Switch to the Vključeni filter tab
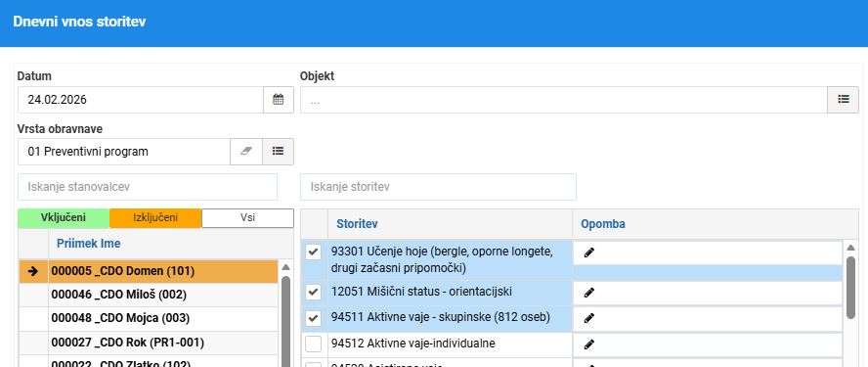 tap(64, 218)
